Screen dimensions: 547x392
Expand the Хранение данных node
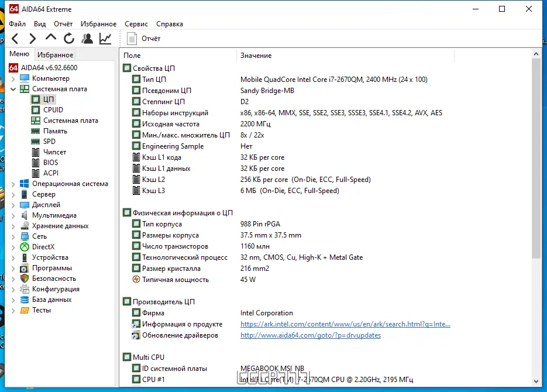click(13, 226)
